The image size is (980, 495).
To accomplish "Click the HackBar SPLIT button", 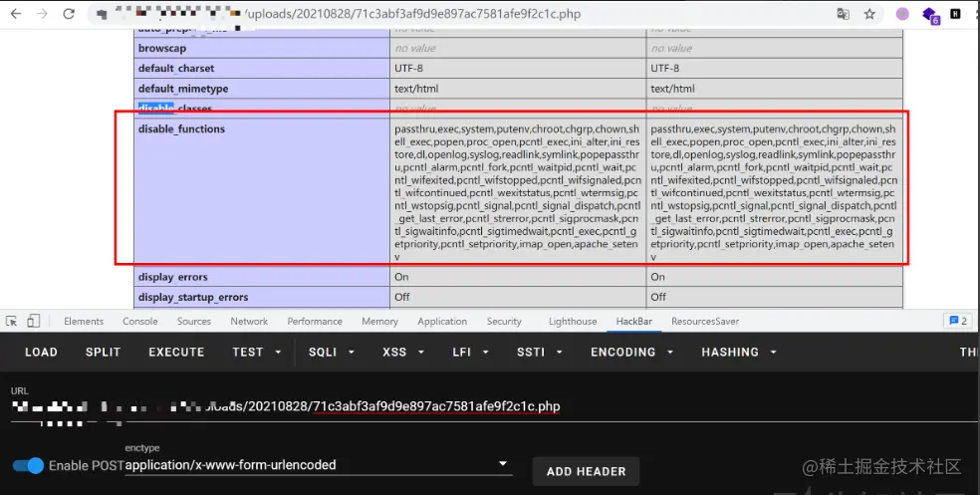I will coord(104,352).
